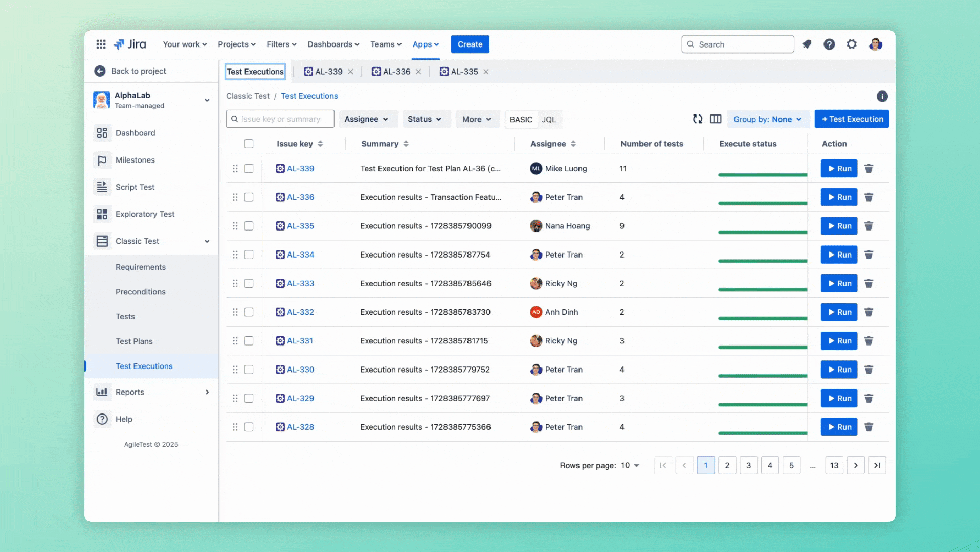
Task: Click the Back to project arrow icon
Action: (x=100, y=71)
